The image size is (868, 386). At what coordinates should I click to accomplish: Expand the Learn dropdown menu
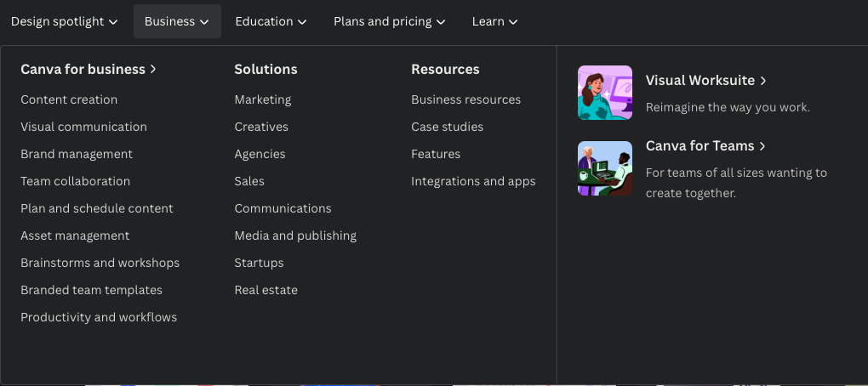[x=495, y=21]
